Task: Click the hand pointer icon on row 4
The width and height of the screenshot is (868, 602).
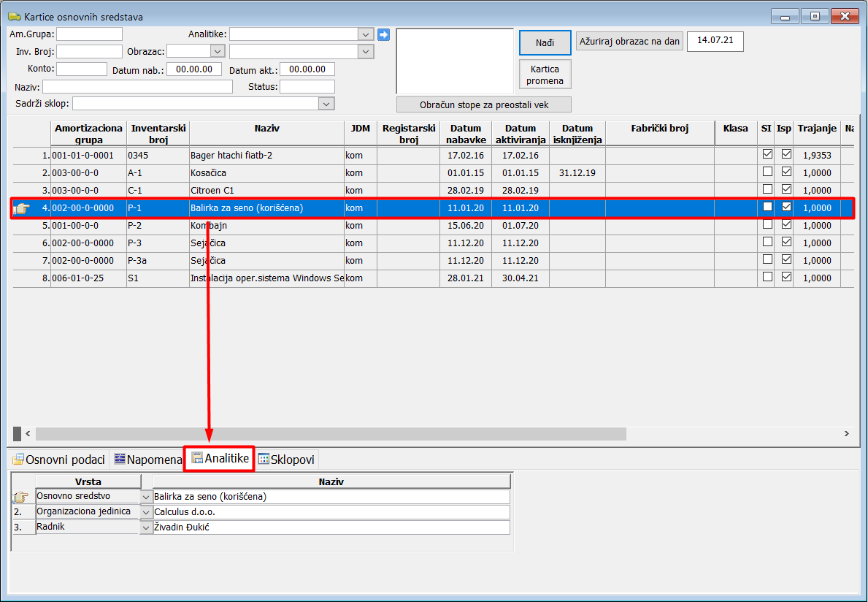Action: pyautogui.click(x=22, y=208)
